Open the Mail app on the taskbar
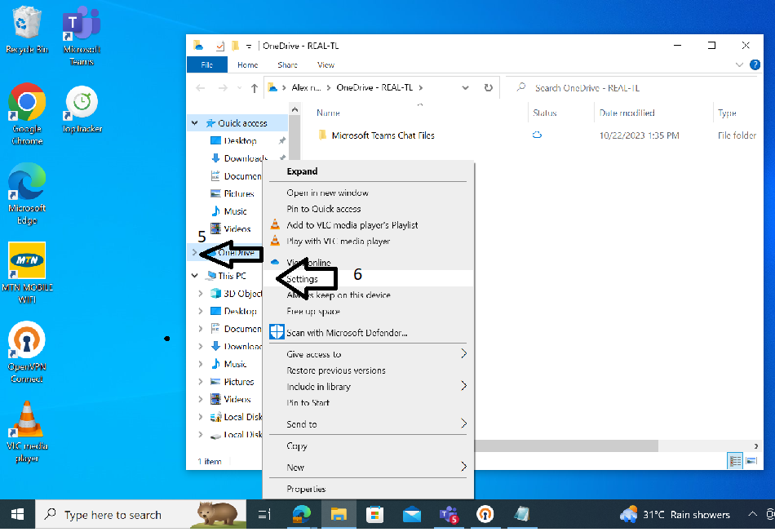The width and height of the screenshot is (775, 532). pos(412,515)
